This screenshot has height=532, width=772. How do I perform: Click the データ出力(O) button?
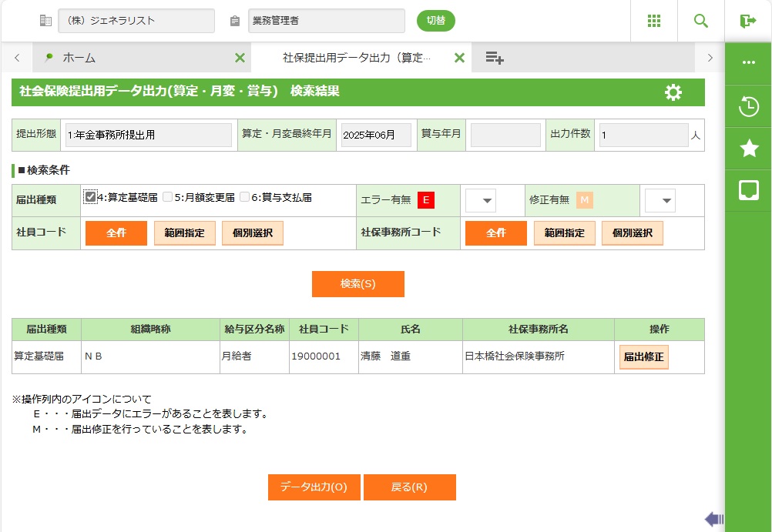[314, 487]
